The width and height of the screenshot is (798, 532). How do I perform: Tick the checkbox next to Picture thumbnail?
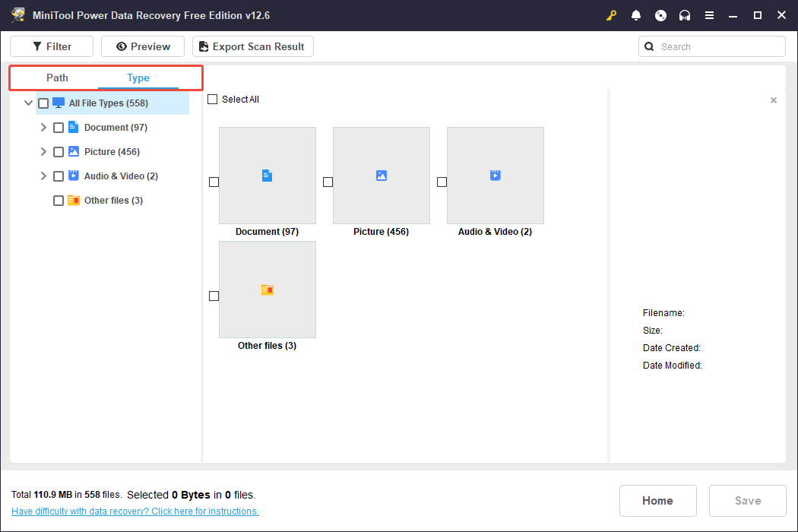[x=328, y=182]
